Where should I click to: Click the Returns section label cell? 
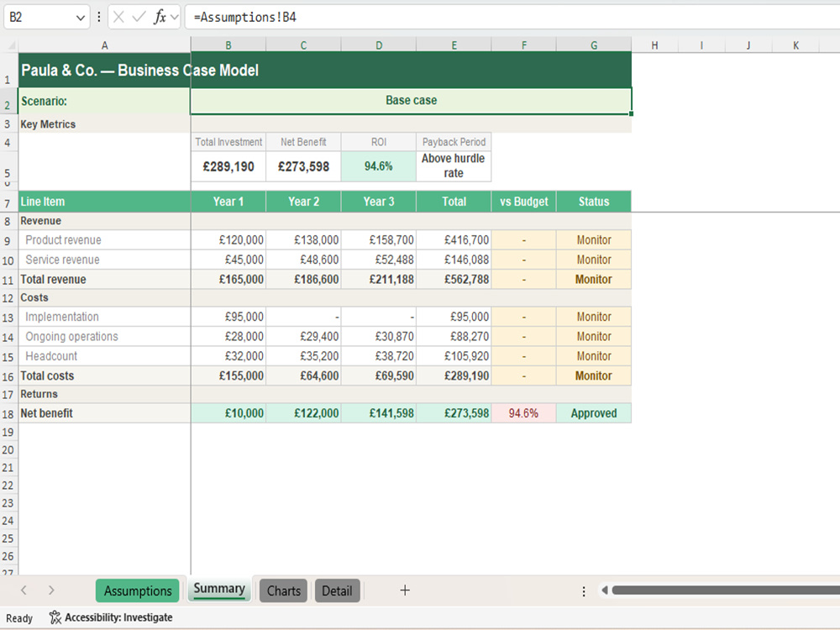pyautogui.click(x=104, y=394)
